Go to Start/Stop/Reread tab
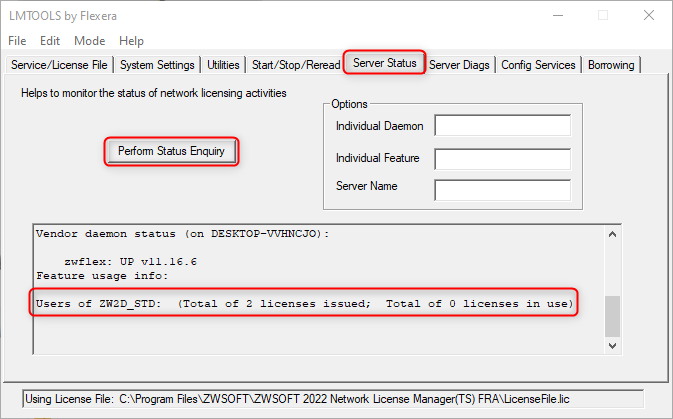 pyautogui.click(x=296, y=65)
